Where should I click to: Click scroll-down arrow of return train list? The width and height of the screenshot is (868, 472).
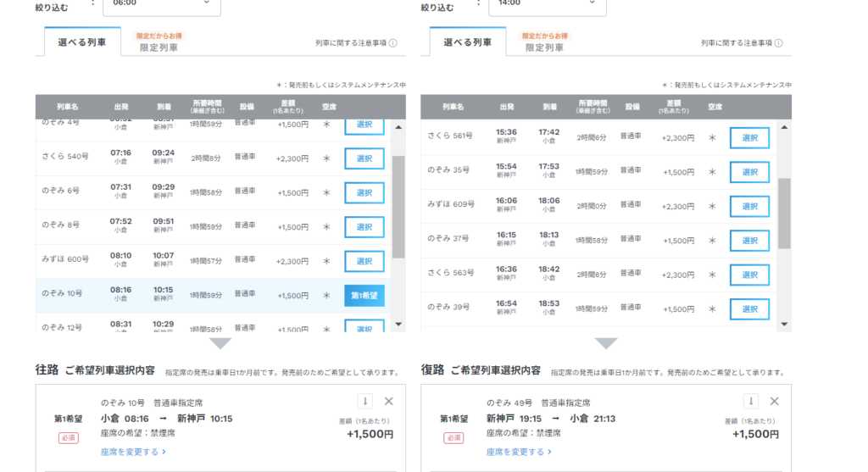(784, 324)
